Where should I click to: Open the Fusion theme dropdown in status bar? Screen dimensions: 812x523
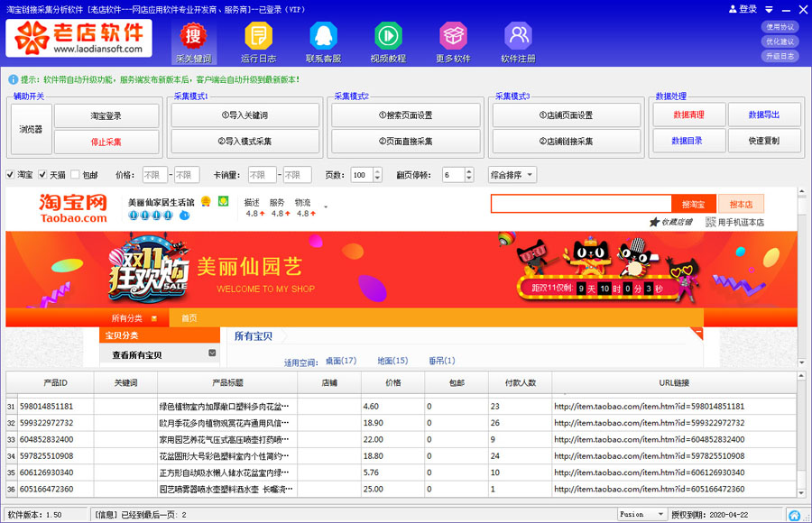(641, 514)
